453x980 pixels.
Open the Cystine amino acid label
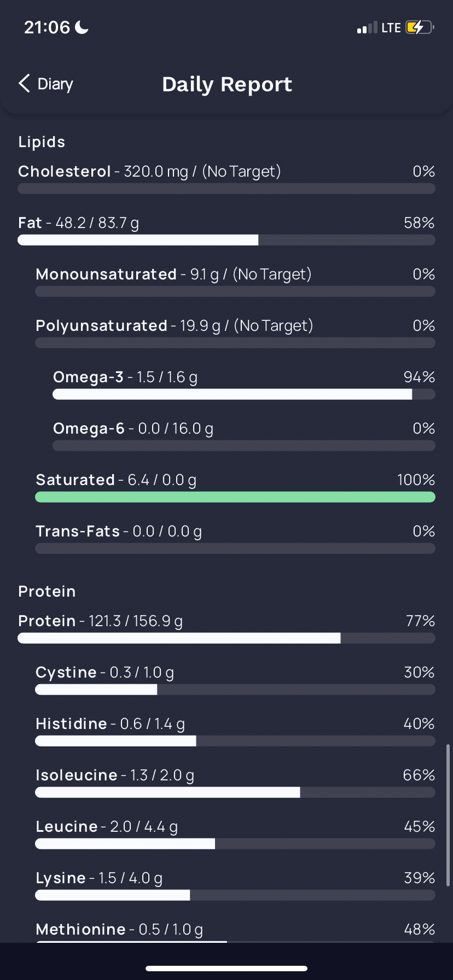tap(66, 673)
